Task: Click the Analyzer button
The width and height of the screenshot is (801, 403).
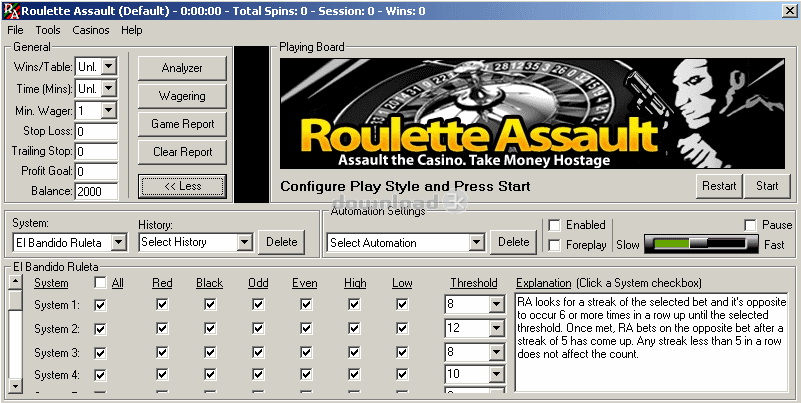Action: tap(182, 68)
